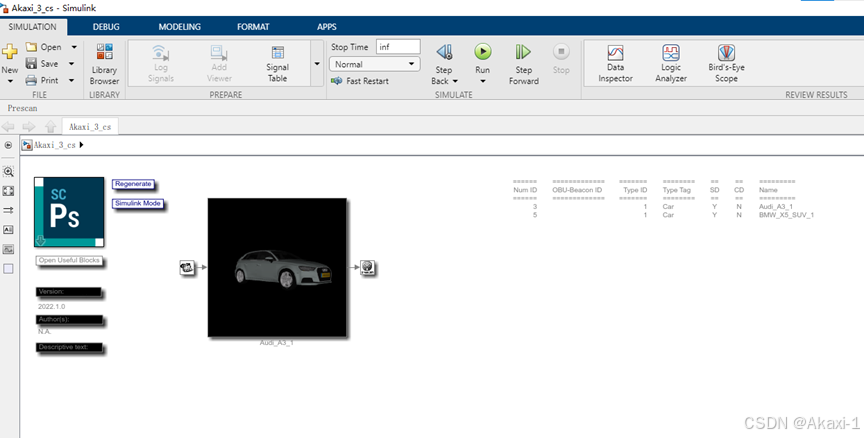864x438 pixels.
Task: Click the Stop Time input field
Action: (398, 47)
